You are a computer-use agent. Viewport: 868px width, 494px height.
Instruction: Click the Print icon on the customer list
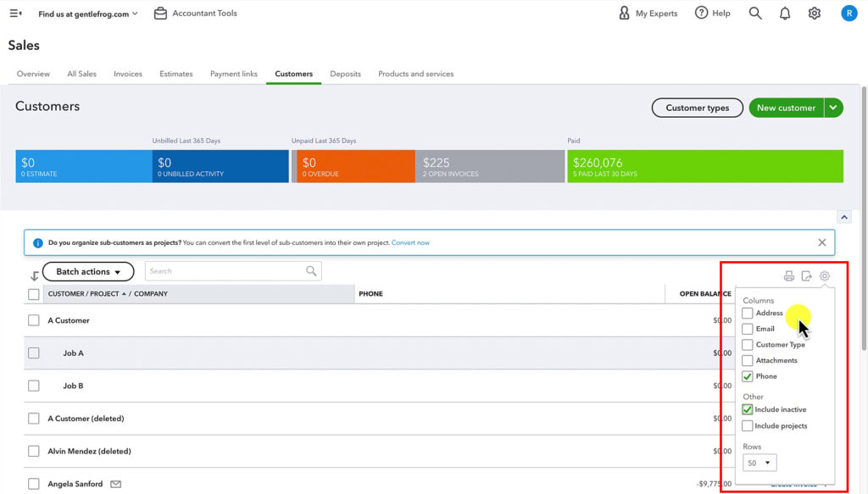(x=788, y=275)
